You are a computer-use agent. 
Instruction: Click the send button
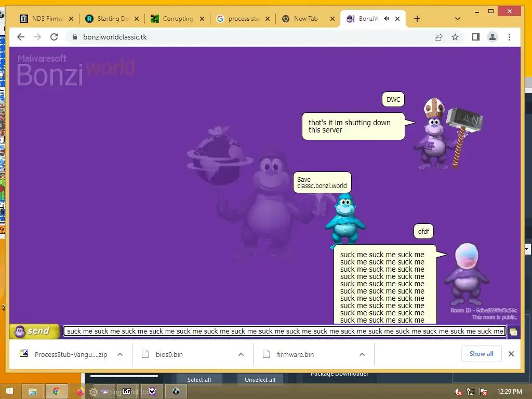[35, 331]
